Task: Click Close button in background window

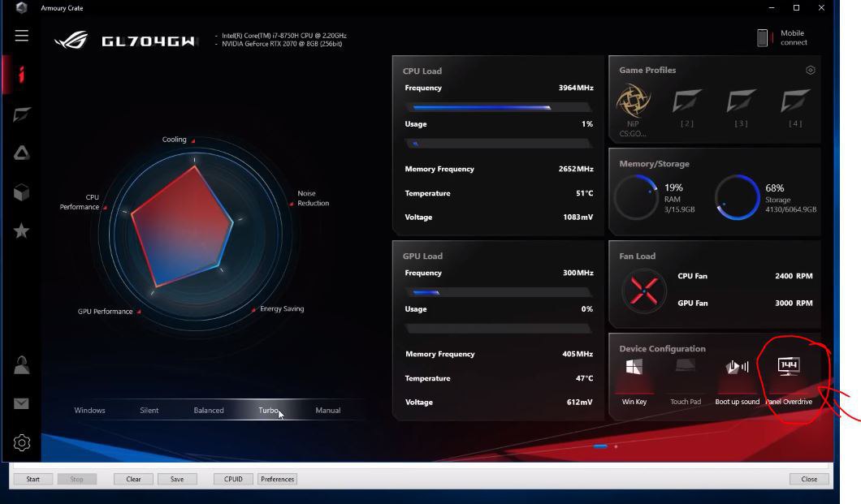Action: coord(809,479)
